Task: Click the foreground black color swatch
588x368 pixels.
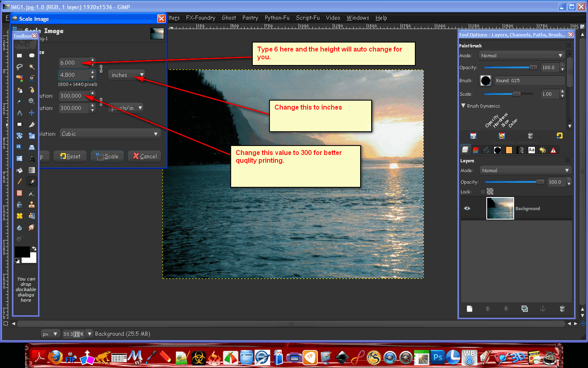Action: pos(22,252)
